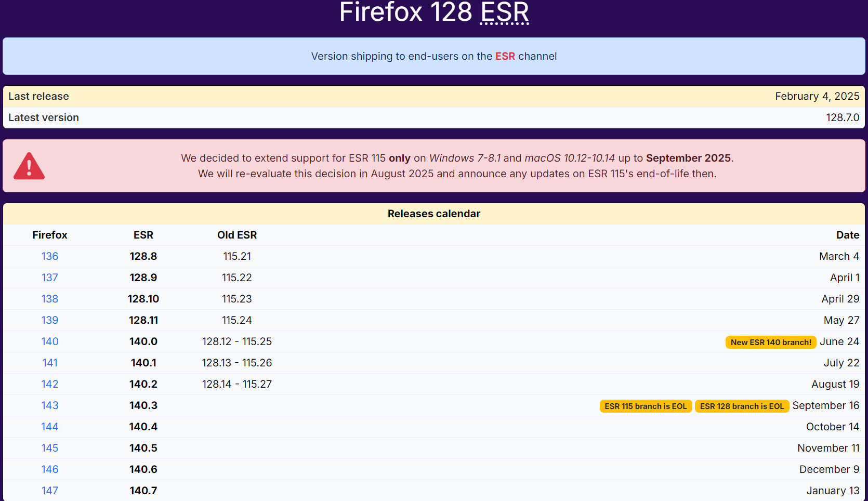Select Old ESR value 115.24
868x501 pixels.
(237, 320)
